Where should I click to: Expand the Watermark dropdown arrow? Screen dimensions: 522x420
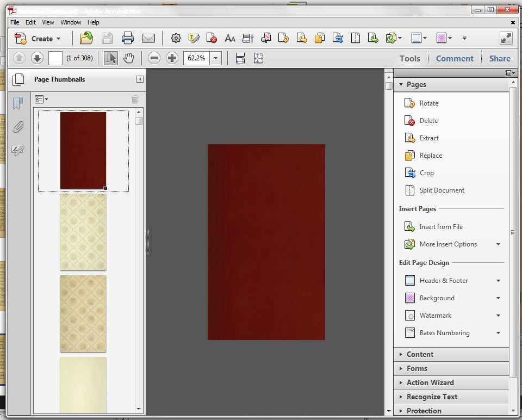[x=498, y=316]
